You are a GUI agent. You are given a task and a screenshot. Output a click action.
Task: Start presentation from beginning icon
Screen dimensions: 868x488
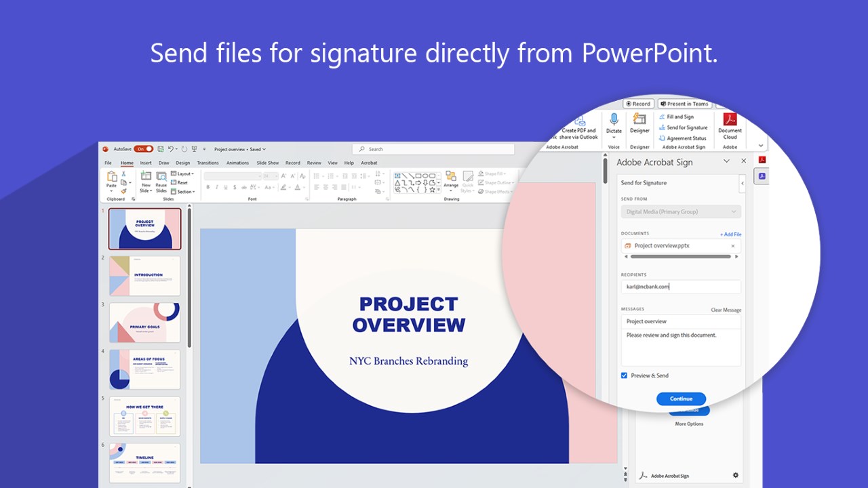pos(194,149)
